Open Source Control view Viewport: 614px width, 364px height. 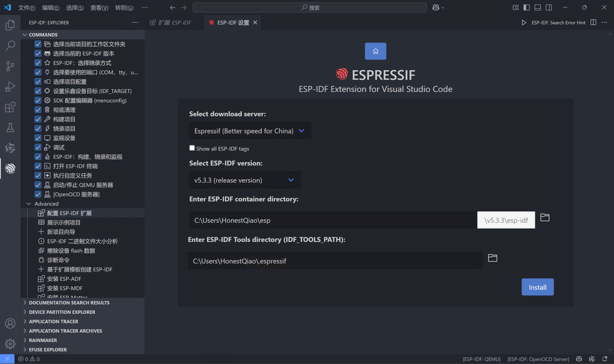coord(10,66)
